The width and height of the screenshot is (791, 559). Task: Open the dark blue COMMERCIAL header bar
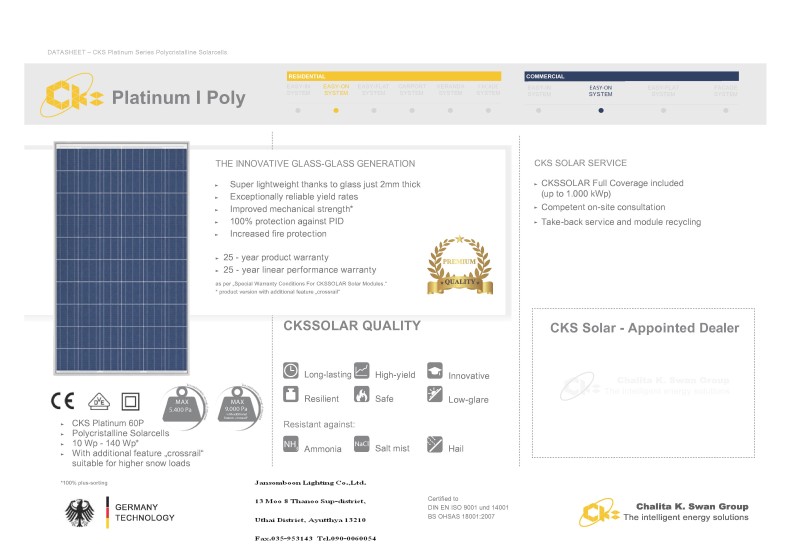[632, 76]
